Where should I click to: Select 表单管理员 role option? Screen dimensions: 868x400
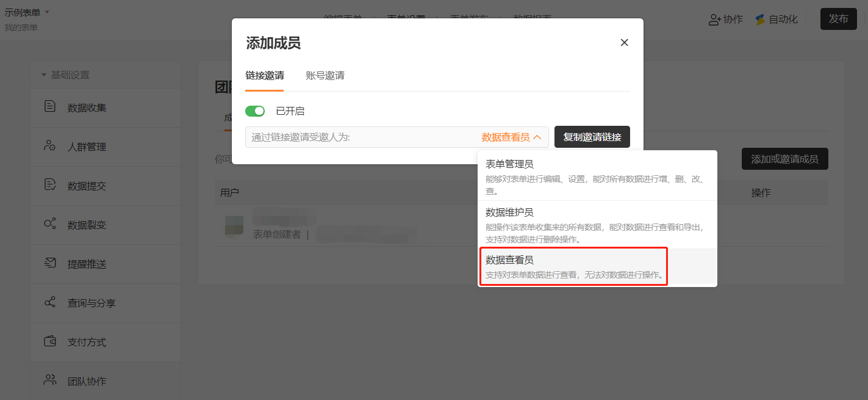click(597, 176)
